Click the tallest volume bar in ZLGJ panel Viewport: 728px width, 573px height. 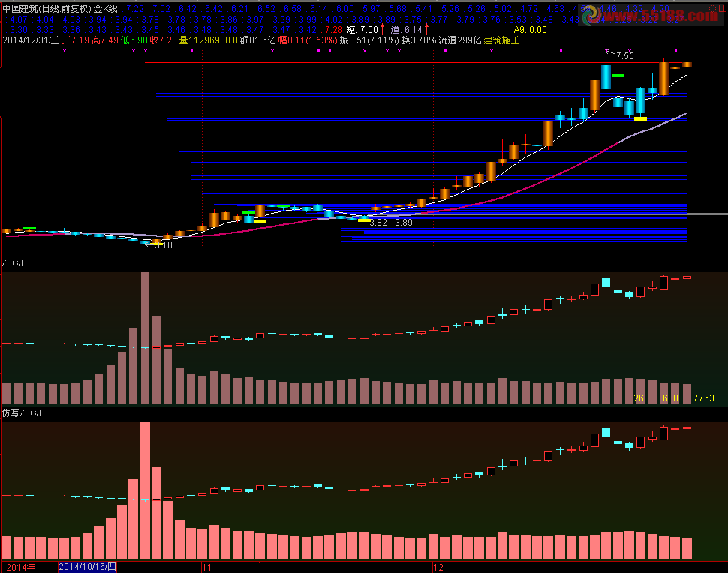(x=146, y=337)
